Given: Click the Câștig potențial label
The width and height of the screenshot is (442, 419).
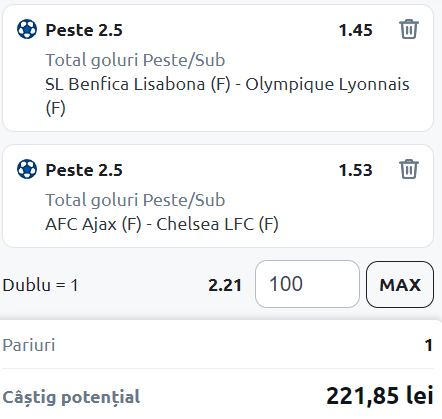Looking at the screenshot, I should tap(71, 397).
